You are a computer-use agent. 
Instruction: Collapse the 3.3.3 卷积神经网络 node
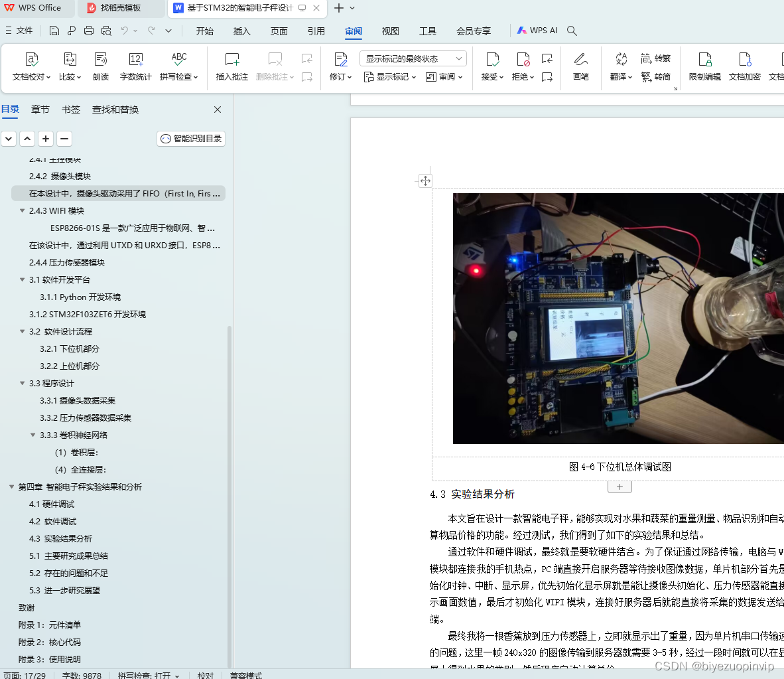tap(33, 435)
